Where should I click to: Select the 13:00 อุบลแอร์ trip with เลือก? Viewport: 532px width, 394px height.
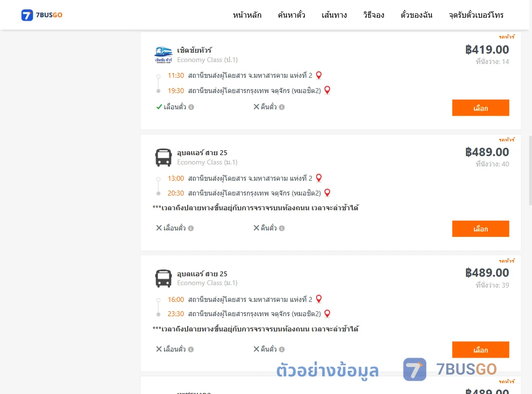pyautogui.click(x=480, y=229)
